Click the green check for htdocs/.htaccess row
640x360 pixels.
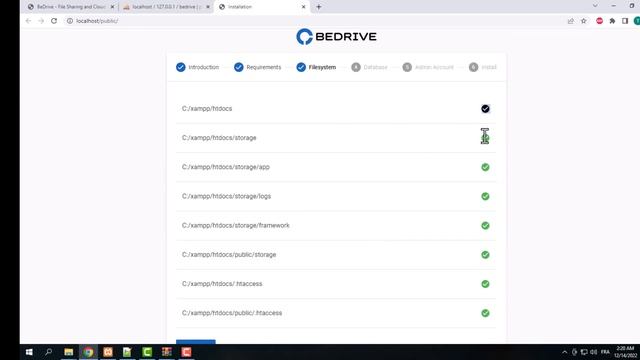[485, 284]
